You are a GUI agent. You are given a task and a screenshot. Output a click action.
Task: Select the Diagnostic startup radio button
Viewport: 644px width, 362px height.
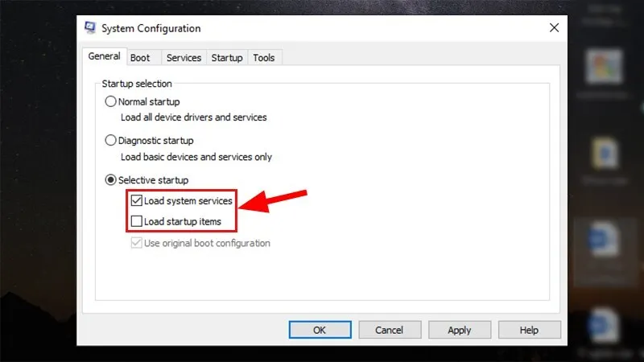pos(110,140)
